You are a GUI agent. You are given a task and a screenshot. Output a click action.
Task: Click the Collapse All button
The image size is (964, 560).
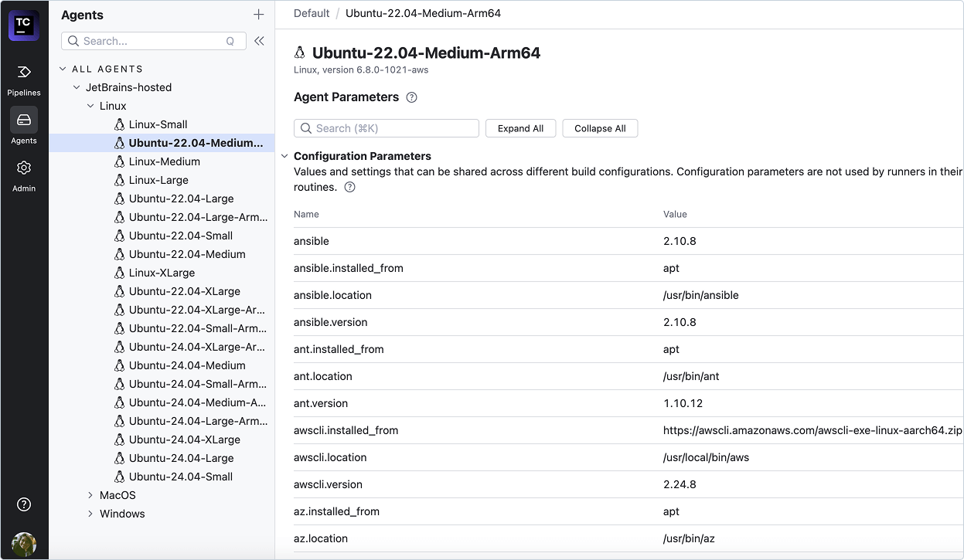click(x=600, y=128)
